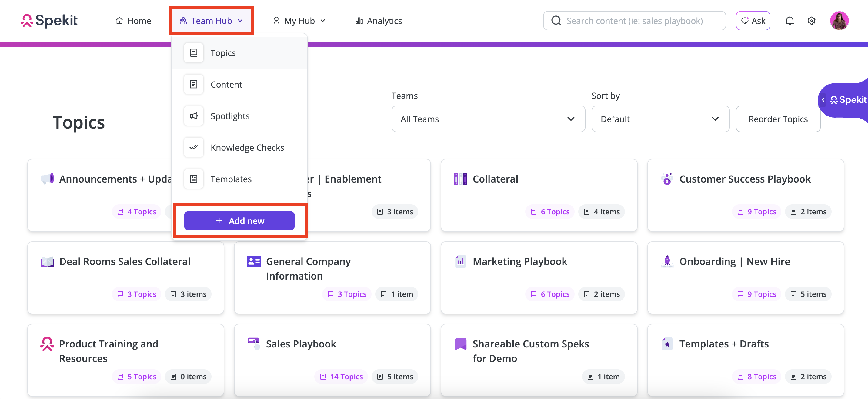Open Deal Rooms Sales Collateral card
This screenshot has width=868, height=399.
coord(126,278)
